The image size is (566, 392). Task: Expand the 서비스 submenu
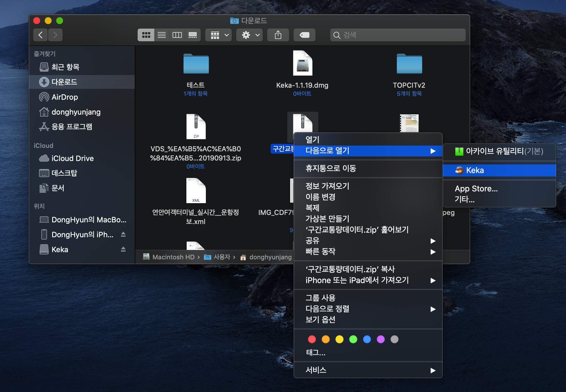(x=433, y=371)
